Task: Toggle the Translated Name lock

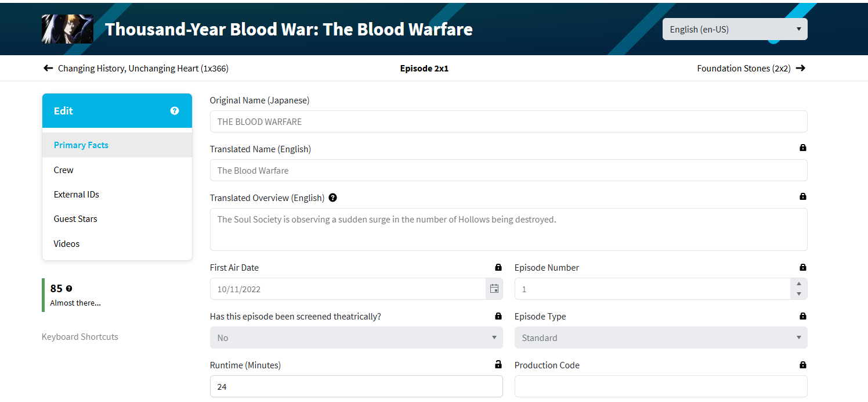Action: point(803,148)
